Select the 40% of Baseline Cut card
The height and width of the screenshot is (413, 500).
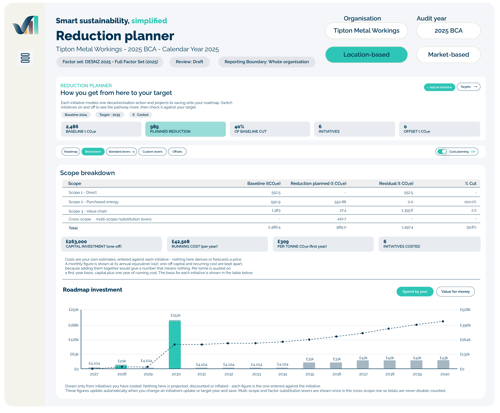tap(270, 129)
